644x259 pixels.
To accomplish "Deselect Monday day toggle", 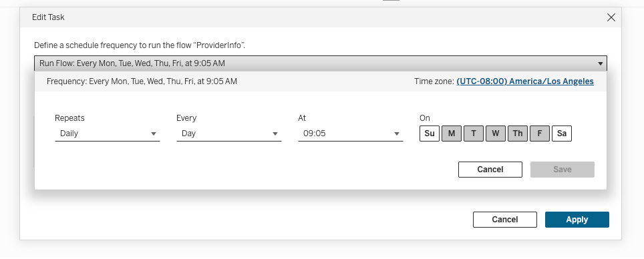I will (x=452, y=134).
